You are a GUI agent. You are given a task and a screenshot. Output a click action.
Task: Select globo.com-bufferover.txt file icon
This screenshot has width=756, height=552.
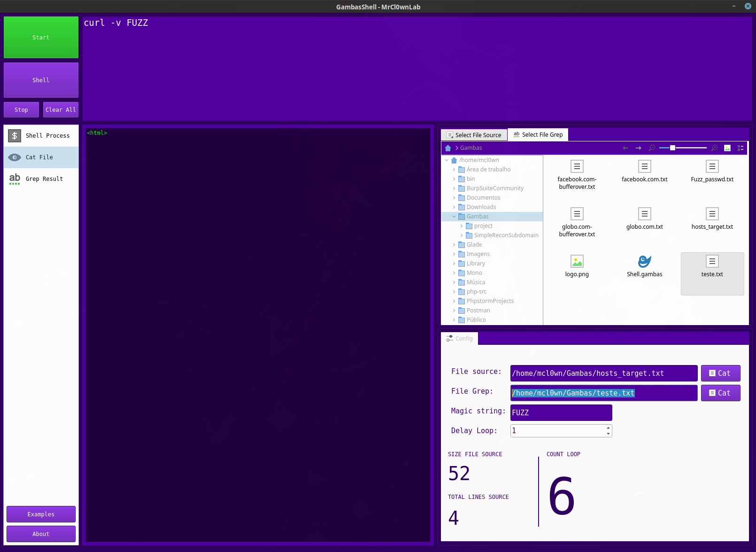tap(577, 214)
